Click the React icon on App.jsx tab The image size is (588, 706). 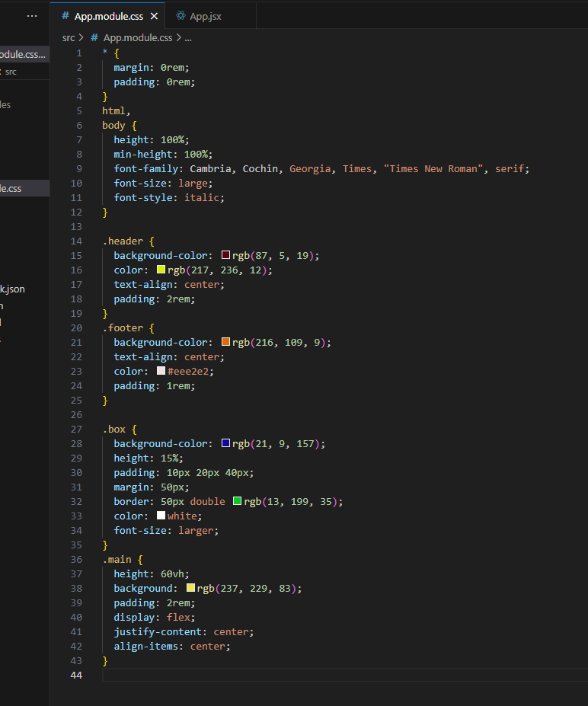point(181,16)
